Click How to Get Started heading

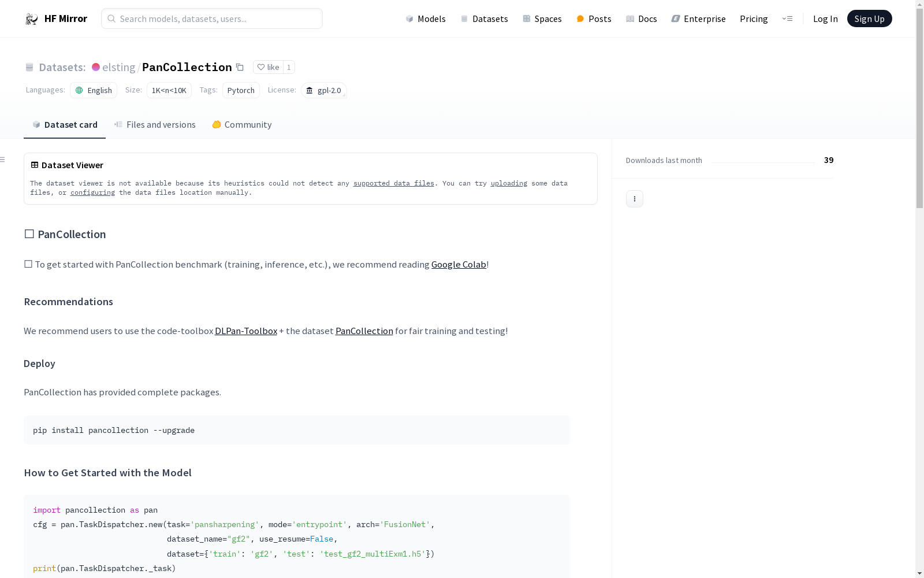[107, 473]
